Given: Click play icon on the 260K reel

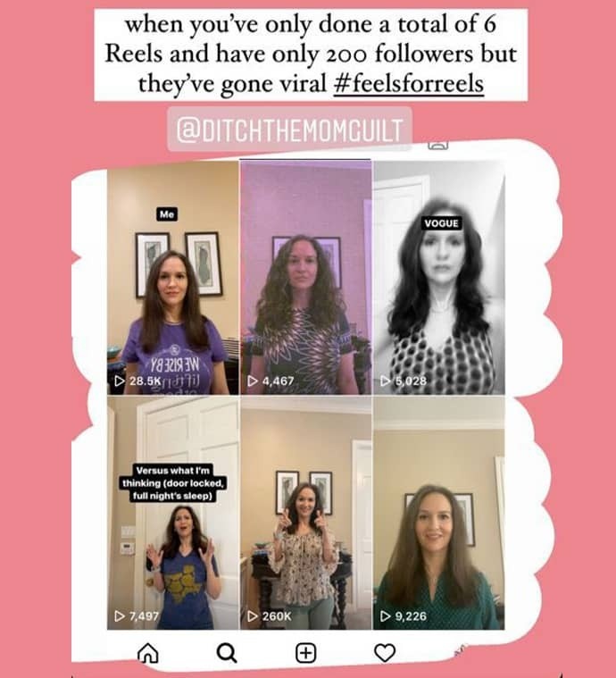Looking at the screenshot, I should (253, 616).
